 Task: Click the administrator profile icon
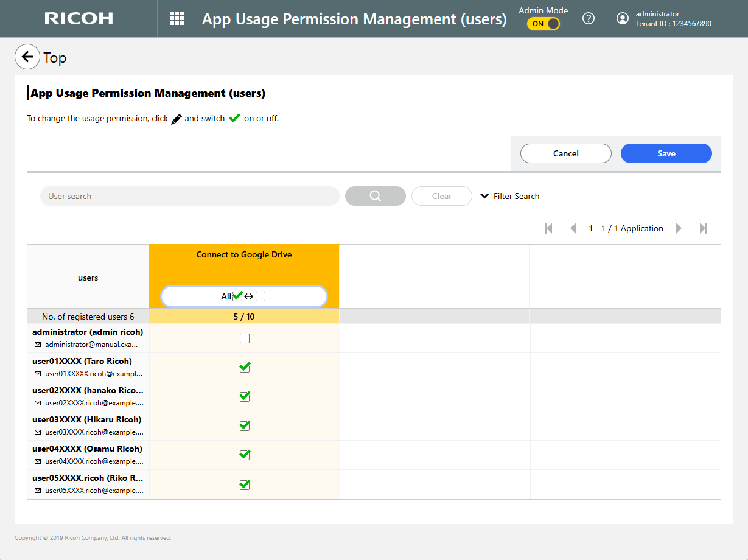pyautogui.click(x=622, y=18)
